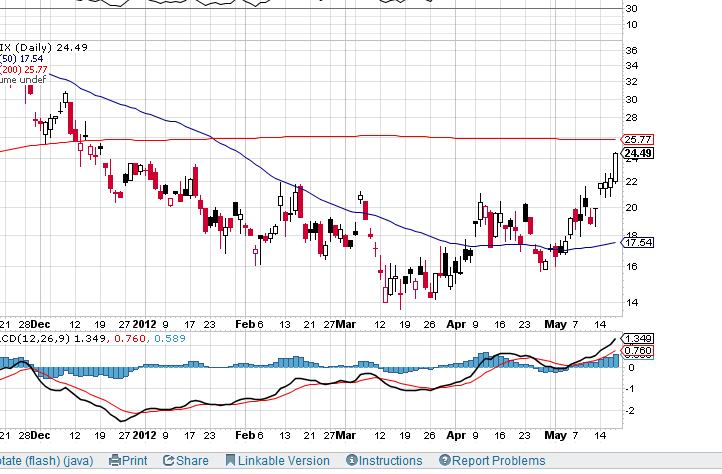The width and height of the screenshot is (722, 474).
Task: Click the "(50) 17.54" moving average legend
Action: [22, 59]
